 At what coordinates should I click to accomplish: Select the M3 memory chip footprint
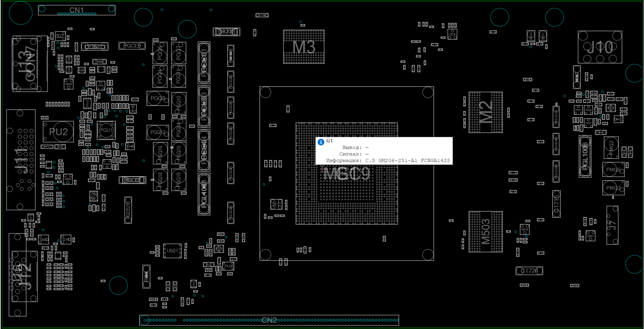pos(304,47)
